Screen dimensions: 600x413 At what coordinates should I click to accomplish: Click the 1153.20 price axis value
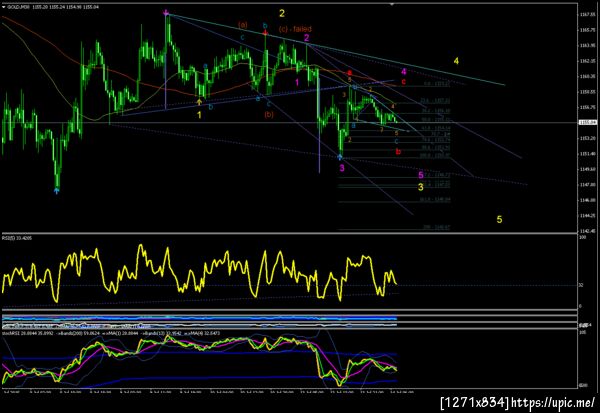(589, 138)
